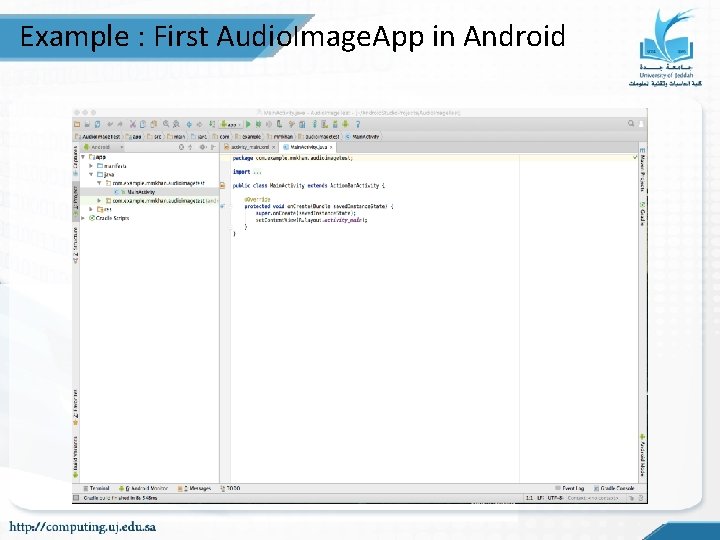Open the Messages tool window tab
The image size is (720, 540).
click(x=194, y=489)
